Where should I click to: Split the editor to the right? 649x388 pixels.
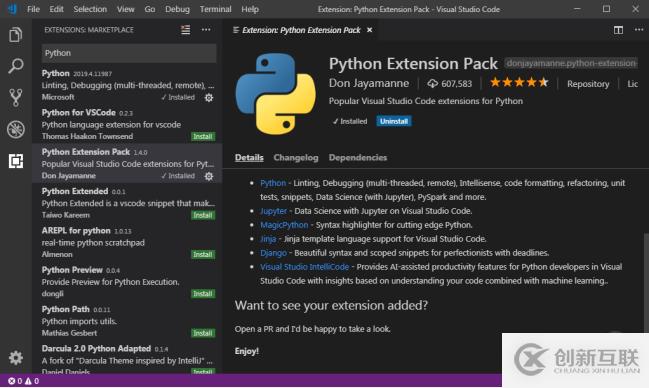pos(618,30)
